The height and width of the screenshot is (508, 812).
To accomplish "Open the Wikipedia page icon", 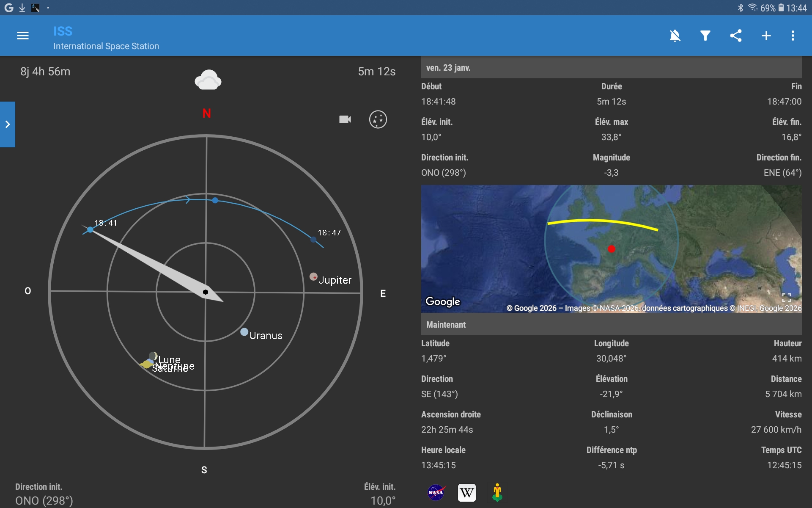I will pos(466,493).
